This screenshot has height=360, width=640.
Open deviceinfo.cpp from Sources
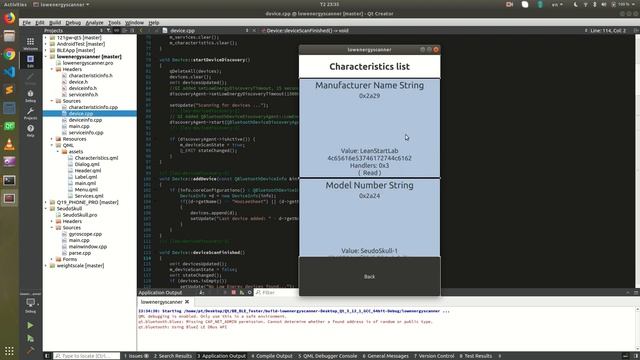85,120
